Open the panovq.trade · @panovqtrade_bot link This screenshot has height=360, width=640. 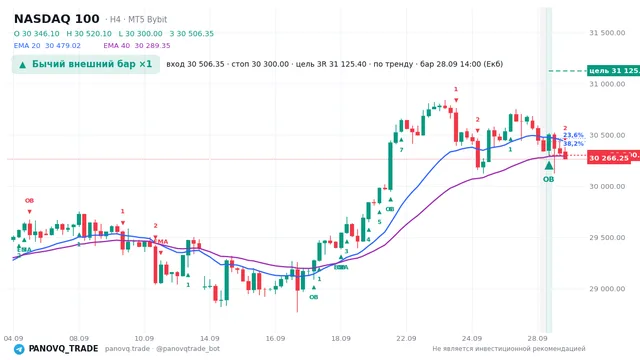(x=162, y=349)
